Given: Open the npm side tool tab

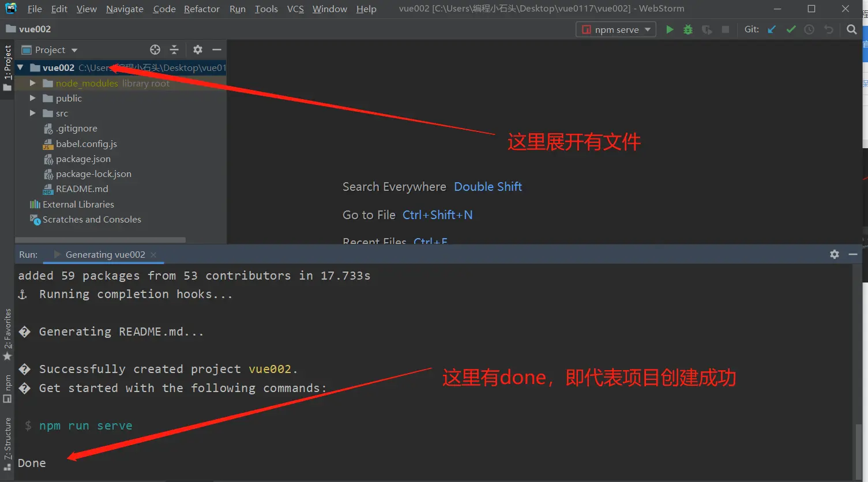Looking at the screenshot, I should pyautogui.click(x=7, y=389).
